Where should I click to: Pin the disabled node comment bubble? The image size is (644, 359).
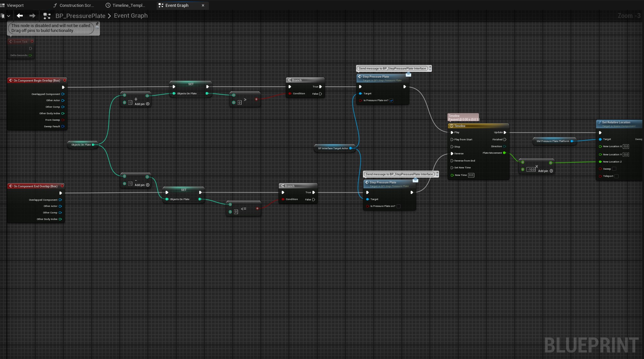pyautogui.click(x=97, y=23)
